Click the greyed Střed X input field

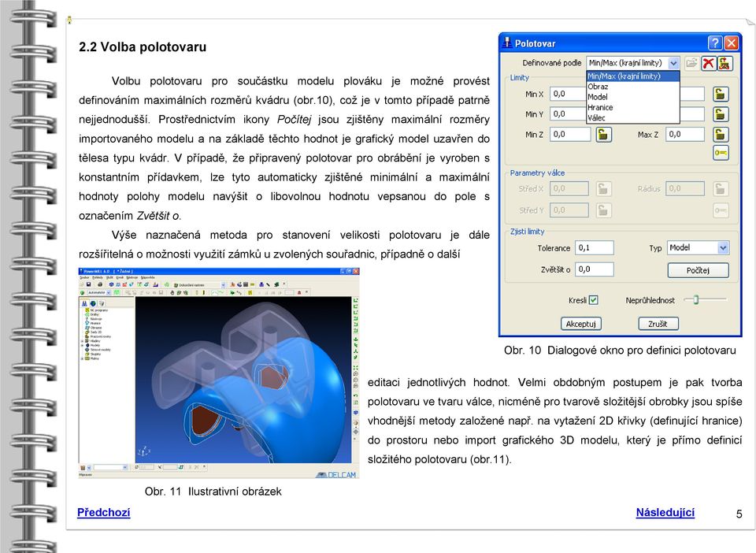[x=569, y=188]
